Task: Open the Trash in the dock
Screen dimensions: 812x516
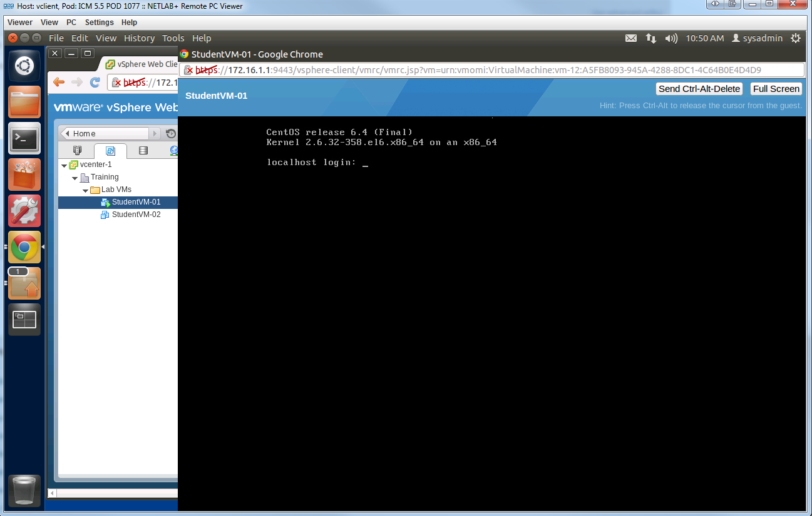Action: (x=24, y=490)
